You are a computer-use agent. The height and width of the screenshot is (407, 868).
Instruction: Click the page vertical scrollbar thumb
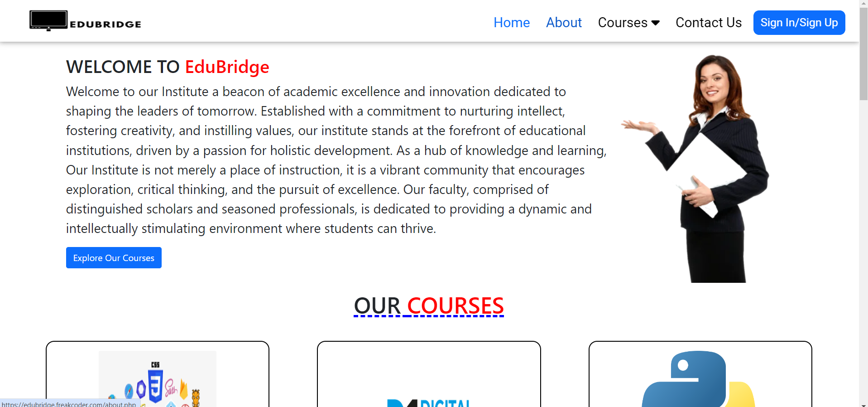[863, 54]
